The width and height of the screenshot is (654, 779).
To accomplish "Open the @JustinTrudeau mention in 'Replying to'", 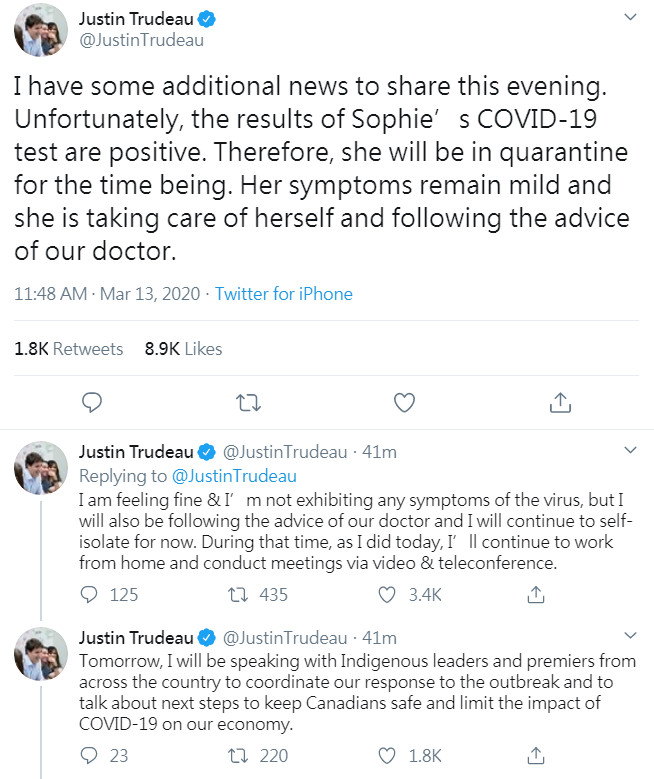I will 234,476.
